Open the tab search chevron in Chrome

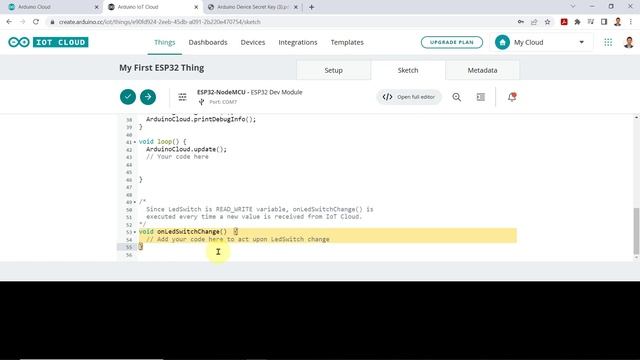tap(573, 7)
